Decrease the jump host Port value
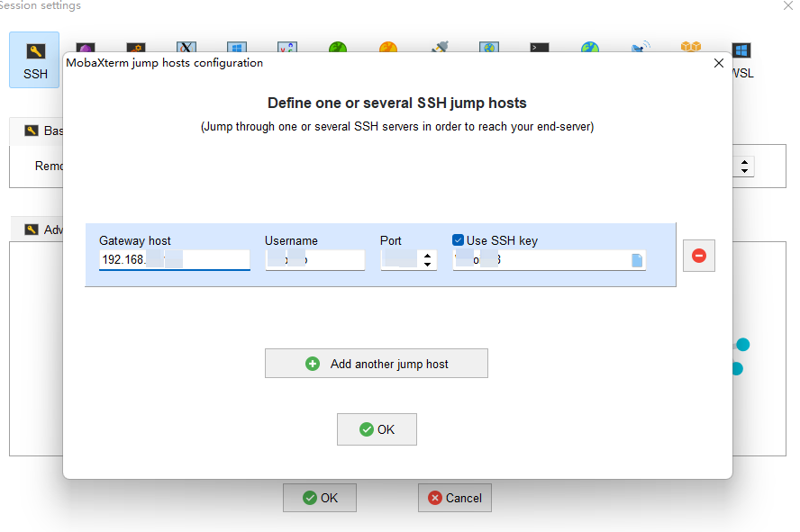This screenshot has width=800, height=532. pyautogui.click(x=428, y=265)
